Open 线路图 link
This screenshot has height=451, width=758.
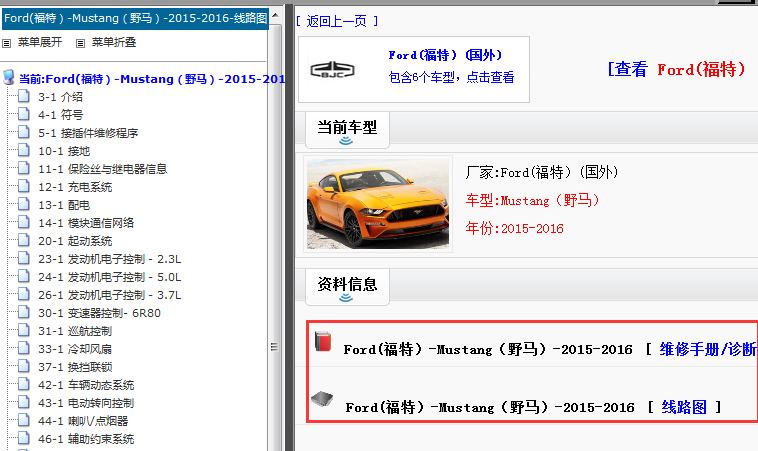684,407
